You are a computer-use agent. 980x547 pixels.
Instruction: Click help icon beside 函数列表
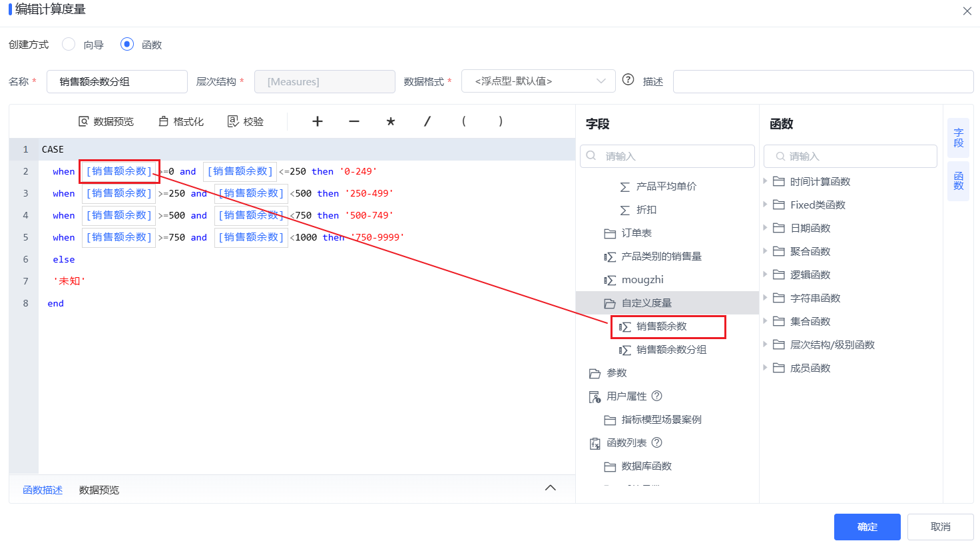pyautogui.click(x=656, y=442)
